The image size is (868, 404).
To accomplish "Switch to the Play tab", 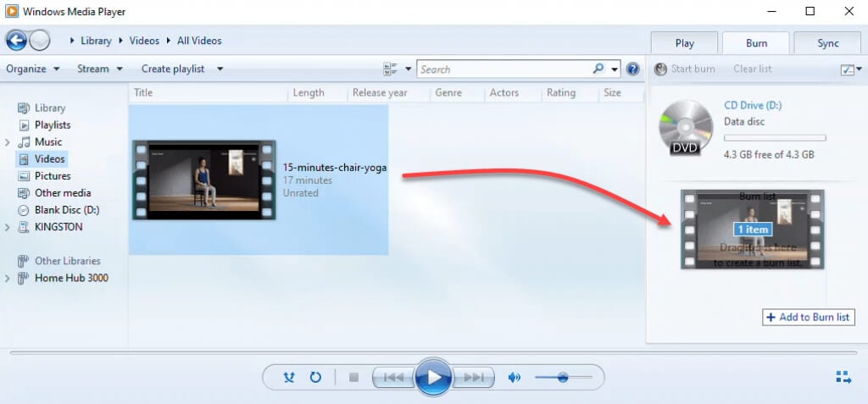I will [x=684, y=43].
